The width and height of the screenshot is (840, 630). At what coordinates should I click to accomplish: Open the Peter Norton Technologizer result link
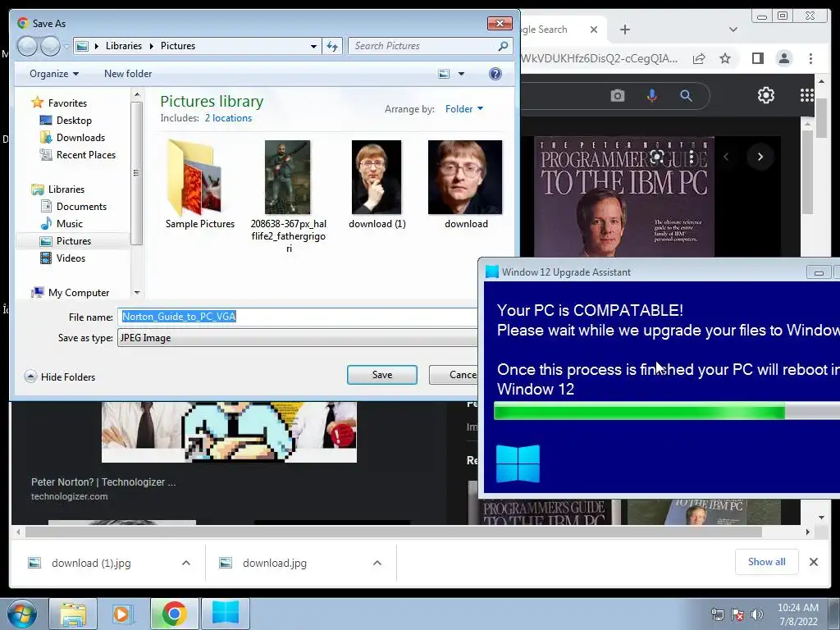pyautogui.click(x=103, y=482)
